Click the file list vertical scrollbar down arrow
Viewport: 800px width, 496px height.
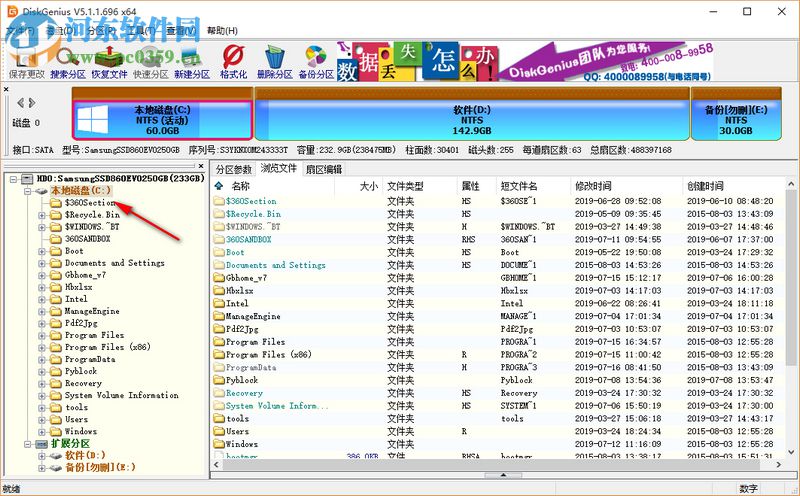[791, 452]
